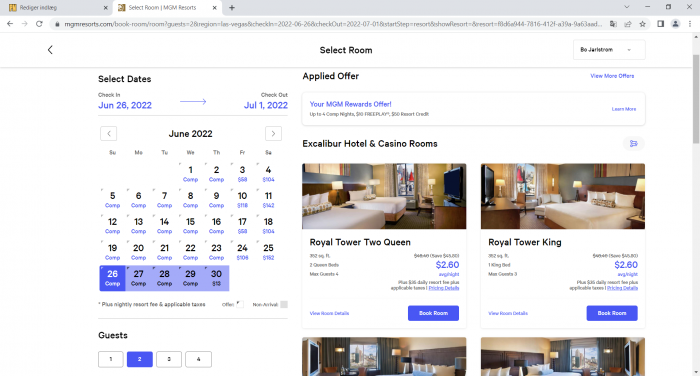Open Chrome three-dot menu

coord(690,24)
